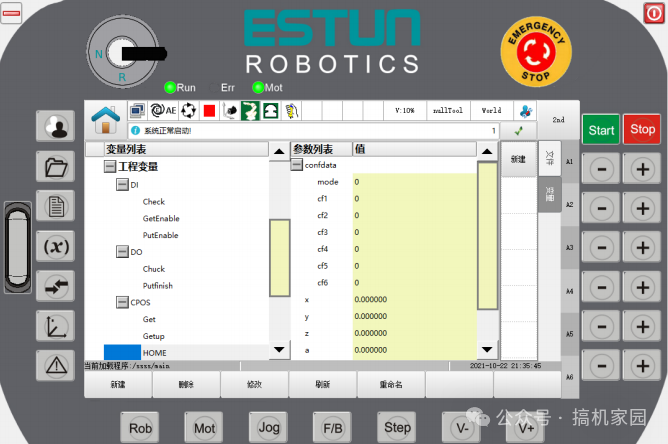The height and width of the screenshot is (444, 668).
Task: Collapse the DO variable group
Action: click(x=122, y=252)
